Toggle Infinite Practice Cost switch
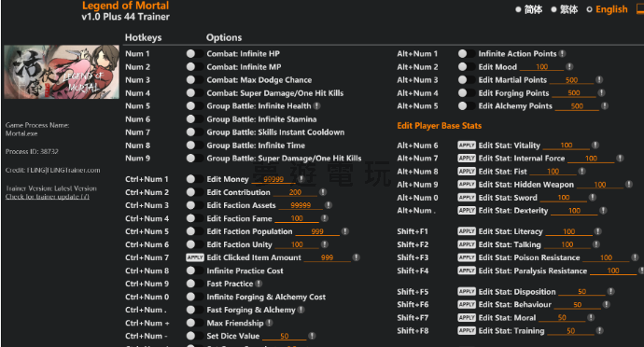 point(194,271)
